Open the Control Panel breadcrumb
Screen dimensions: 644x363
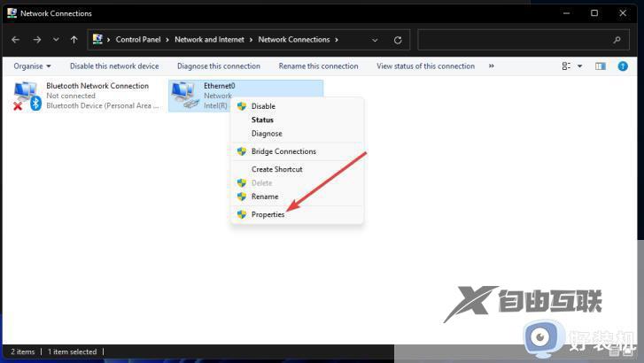pos(138,40)
